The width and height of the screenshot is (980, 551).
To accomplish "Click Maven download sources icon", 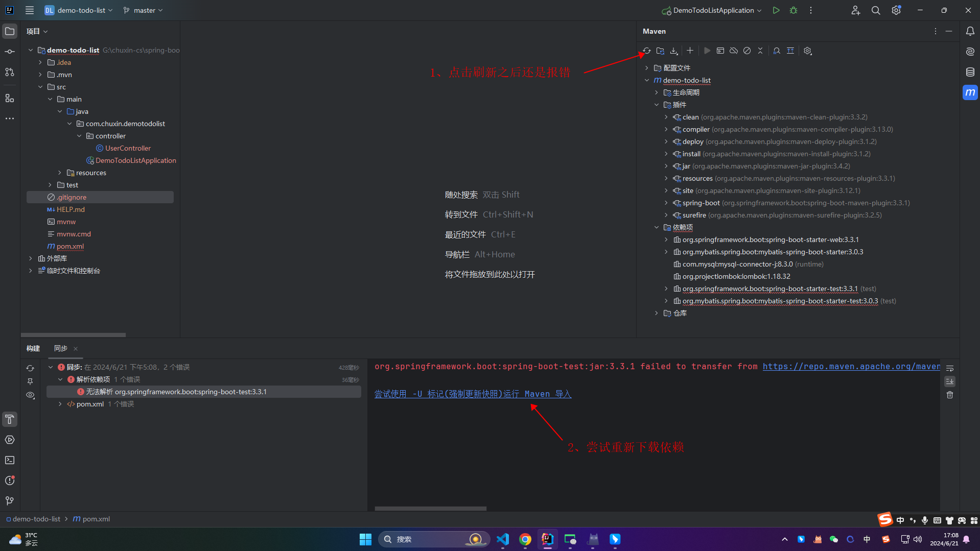I will 674,51.
